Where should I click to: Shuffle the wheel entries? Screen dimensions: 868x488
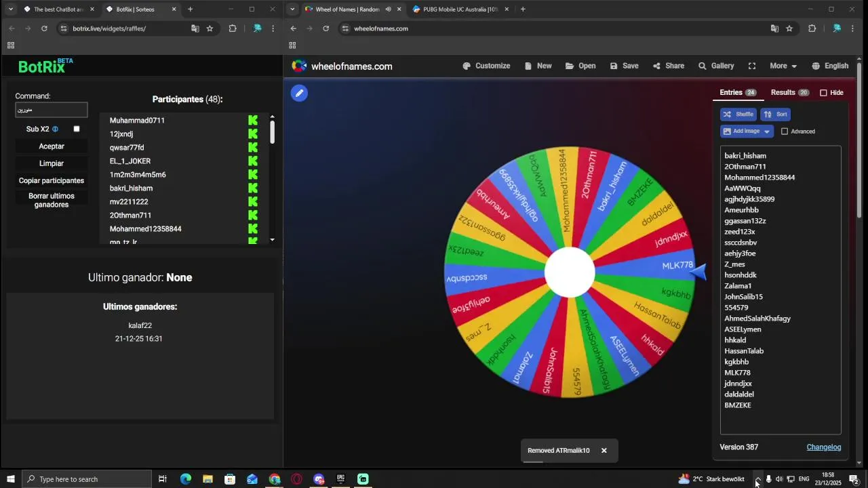point(738,115)
